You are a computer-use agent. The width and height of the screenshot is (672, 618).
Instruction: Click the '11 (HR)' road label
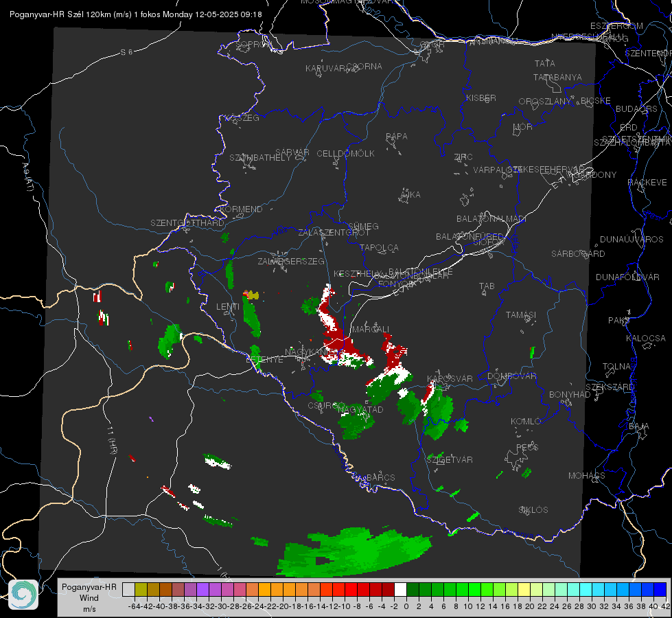pos(113,440)
